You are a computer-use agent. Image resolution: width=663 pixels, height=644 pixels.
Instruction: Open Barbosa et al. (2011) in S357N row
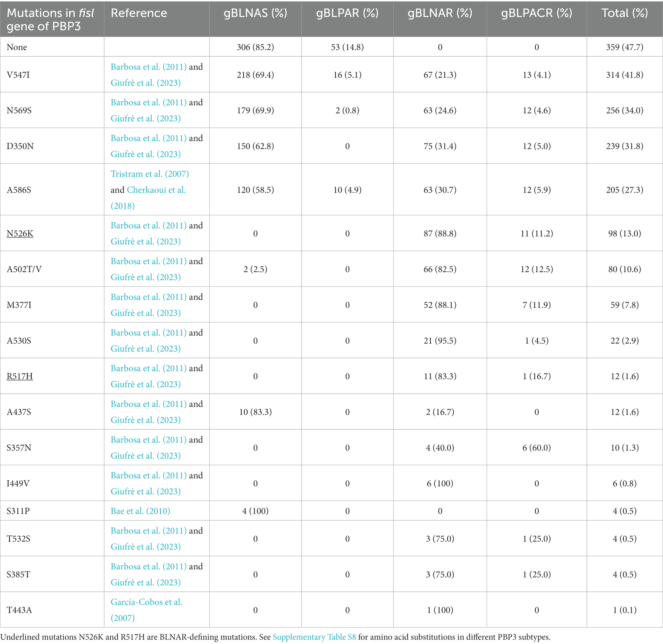click(148, 440)
